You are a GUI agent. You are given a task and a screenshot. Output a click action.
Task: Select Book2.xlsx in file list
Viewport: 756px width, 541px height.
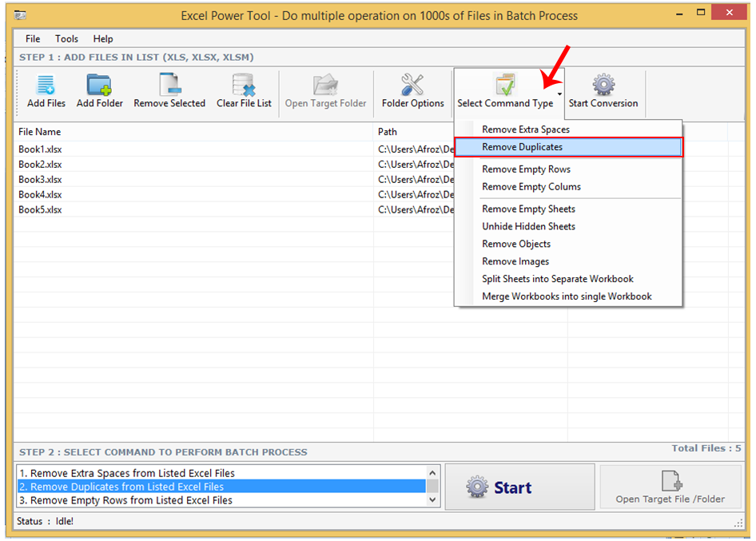[x=40, y=165]
